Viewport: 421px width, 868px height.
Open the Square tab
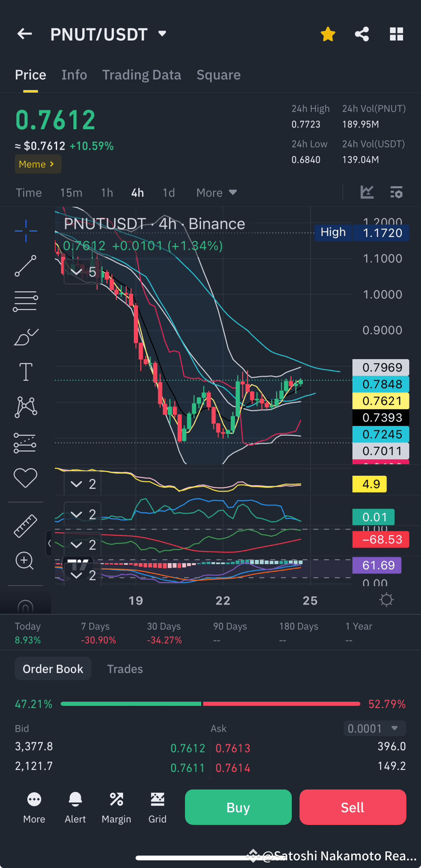coord(219,75)
